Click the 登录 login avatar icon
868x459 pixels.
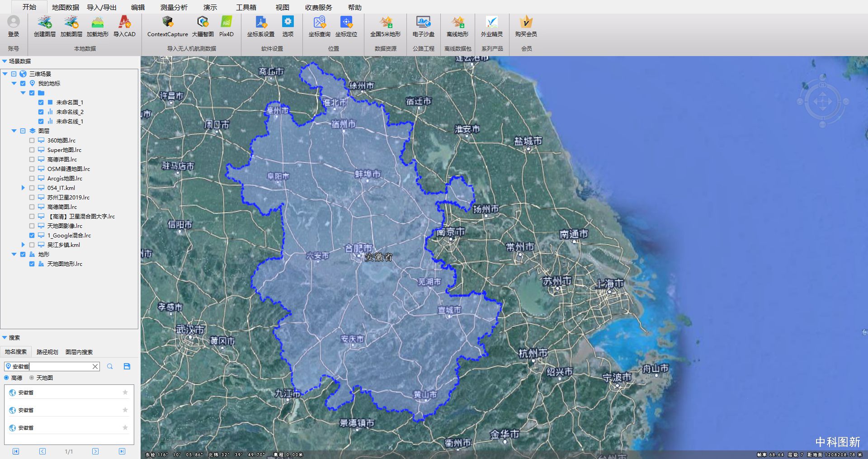(x=14, y=22)
